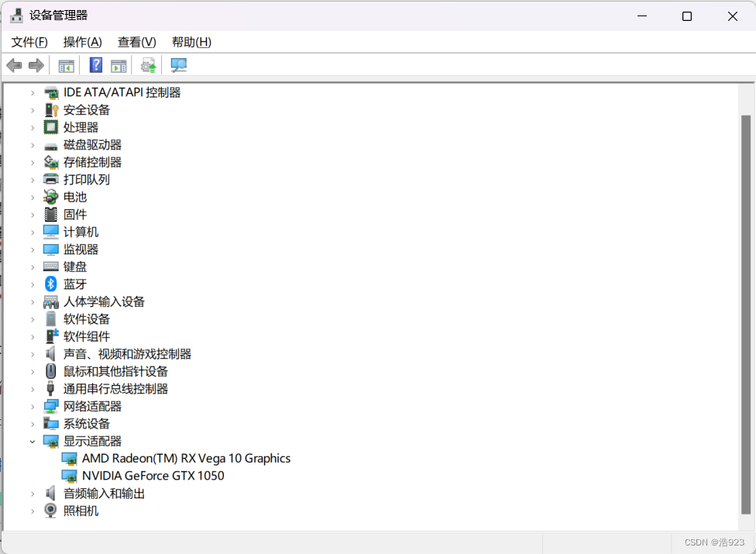The image size is (756, 554).
Task: Click the forward navigation arrow in the toolbar
Action: (x=36, y=65)
